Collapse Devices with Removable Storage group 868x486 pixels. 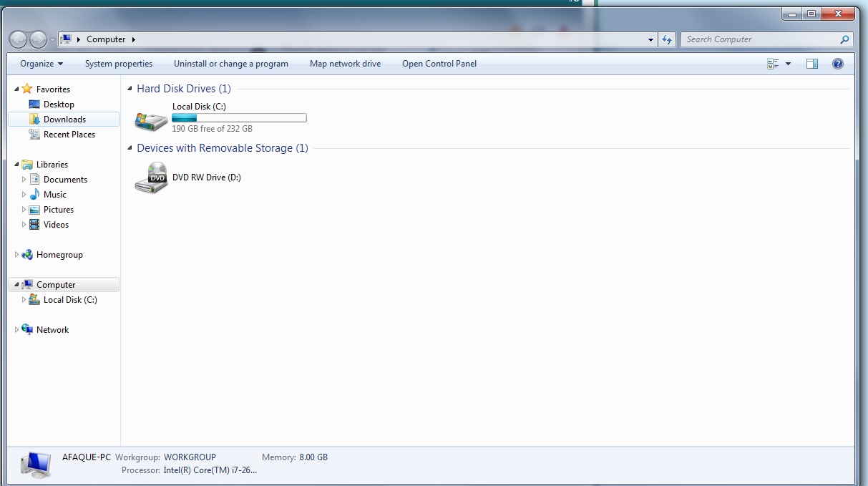(130, 148)
